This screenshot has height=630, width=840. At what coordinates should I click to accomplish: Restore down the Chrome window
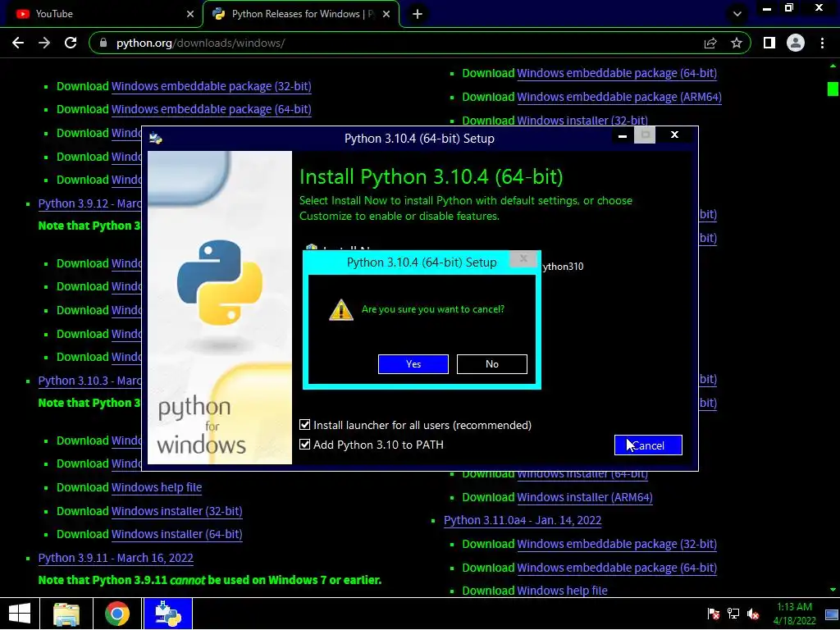[789, 7]
